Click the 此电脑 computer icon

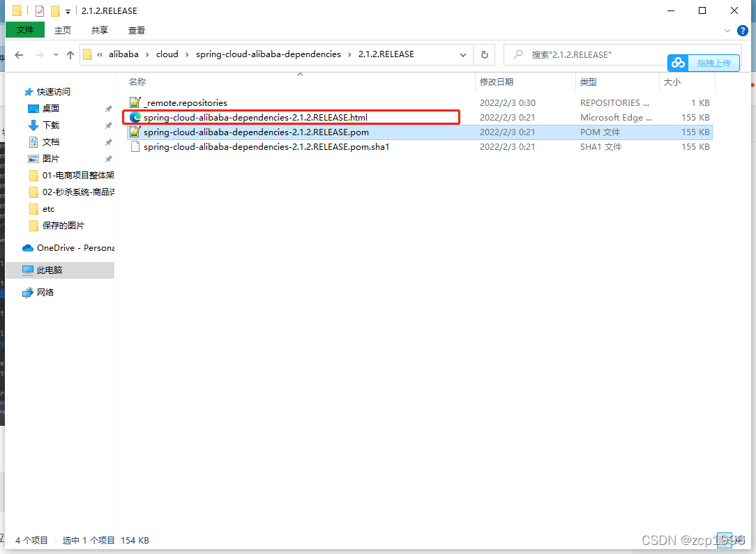point(28,270)
